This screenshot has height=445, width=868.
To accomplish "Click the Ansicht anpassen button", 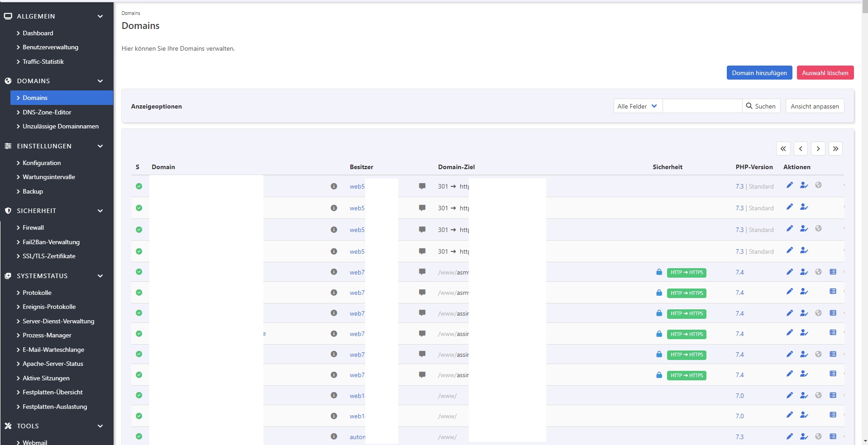I will coord(814,106).
